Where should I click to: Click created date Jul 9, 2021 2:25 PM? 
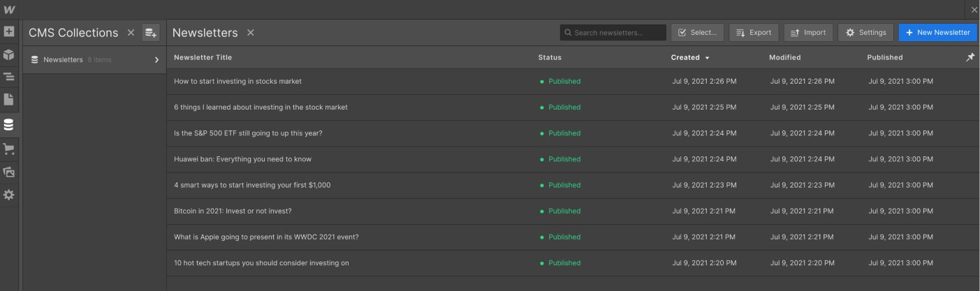coord(704,107)
